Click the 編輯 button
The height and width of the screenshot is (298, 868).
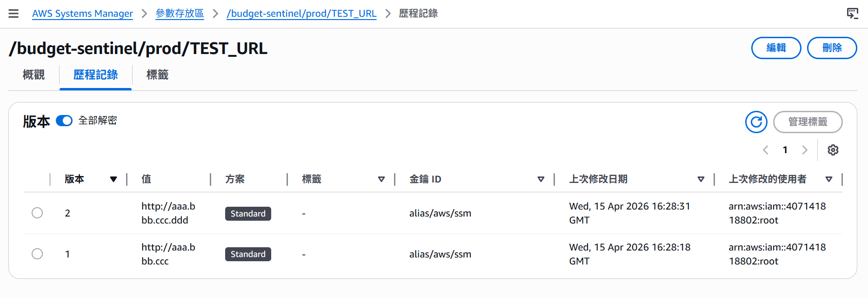[x=776, y=48]
